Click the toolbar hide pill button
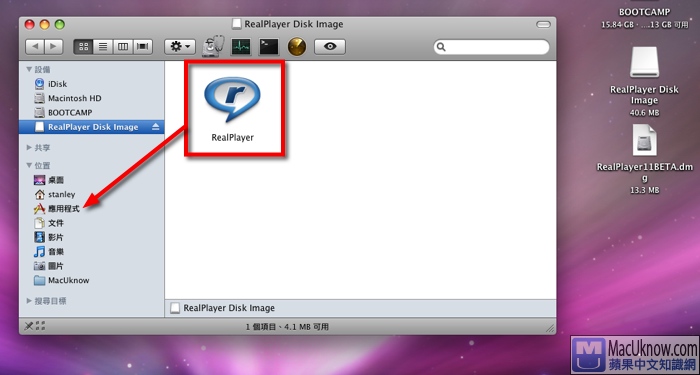Image resolution: width=700 pixels, height=375 pixels. [543, 25]
